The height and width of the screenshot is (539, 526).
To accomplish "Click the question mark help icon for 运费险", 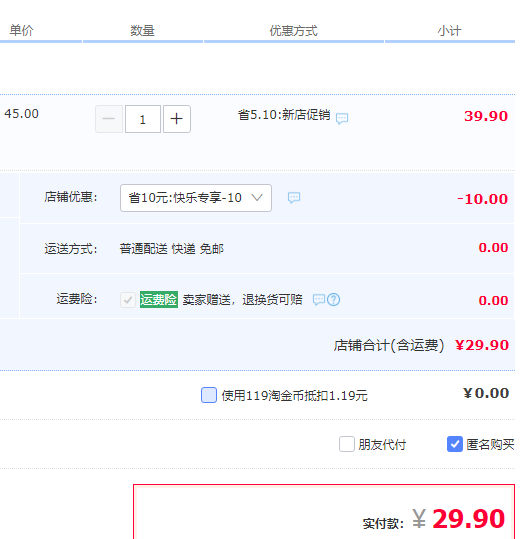I will [333, 300].
